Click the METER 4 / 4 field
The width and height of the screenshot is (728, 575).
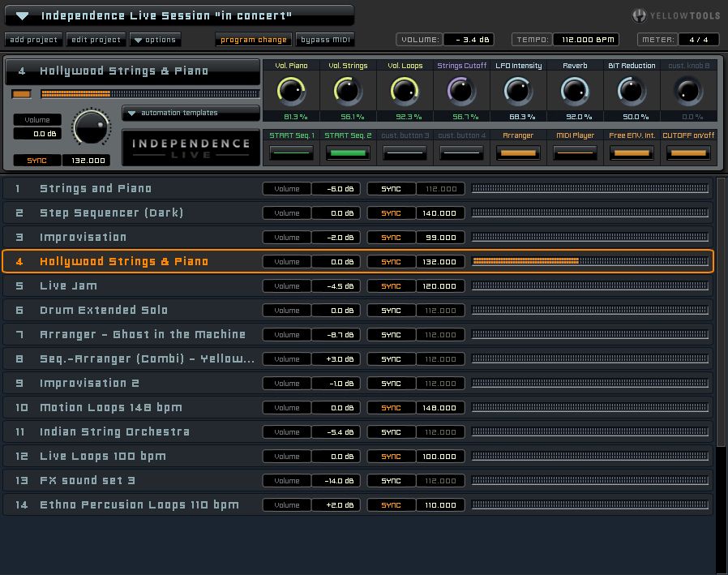[698, 40]
